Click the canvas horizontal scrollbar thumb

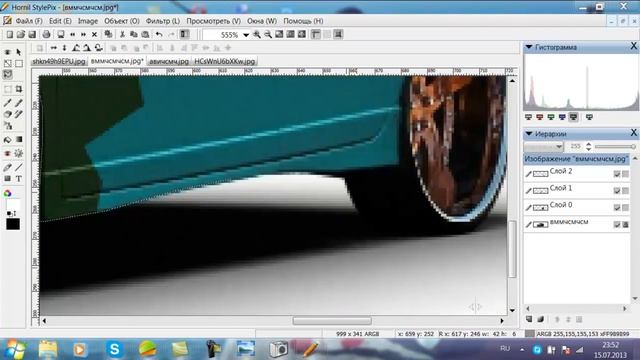332,321
